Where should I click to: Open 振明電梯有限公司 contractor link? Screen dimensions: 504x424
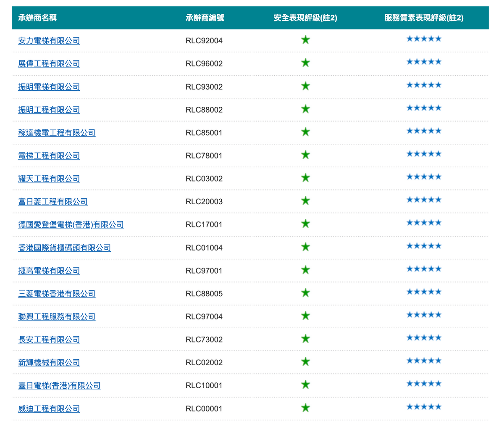point(49,87)
